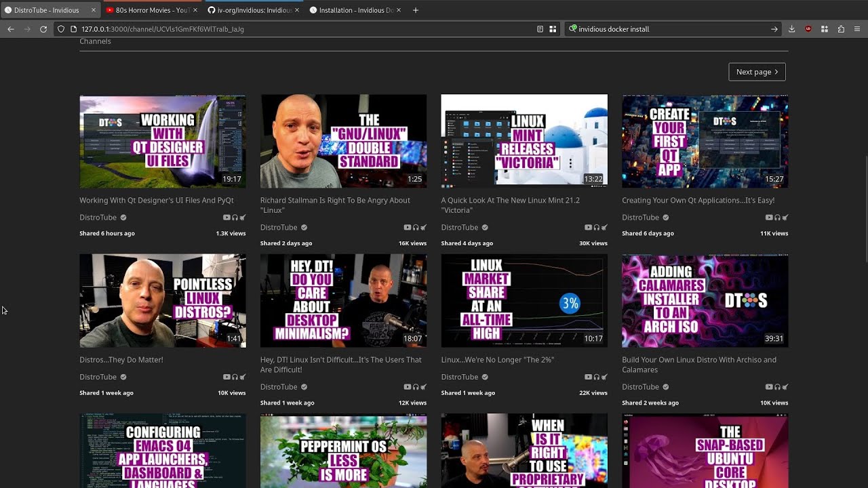Click headphones icon for Creating Your Own Qt Applications
This screenshot has height=488, width=868.
pyautogui.click(x=777, y=218)
